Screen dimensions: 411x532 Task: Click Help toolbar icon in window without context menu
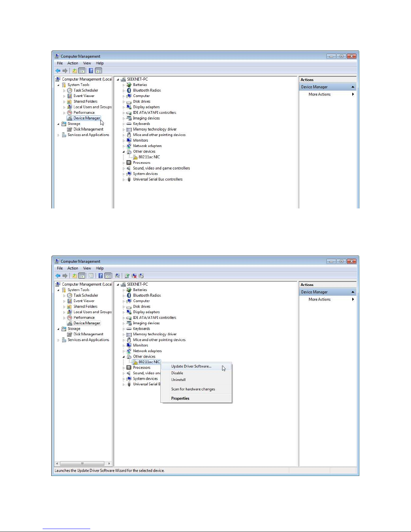[x=91, y=70]
